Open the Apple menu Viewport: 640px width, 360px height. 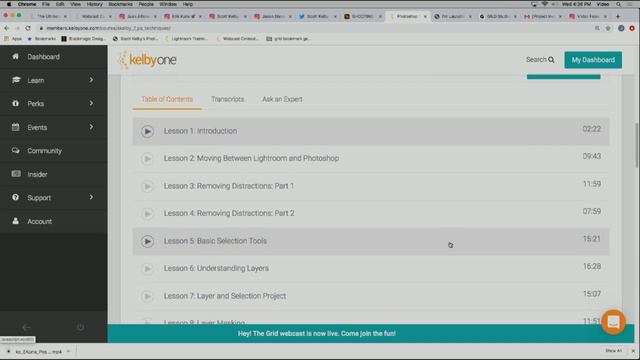pos(9,4)
